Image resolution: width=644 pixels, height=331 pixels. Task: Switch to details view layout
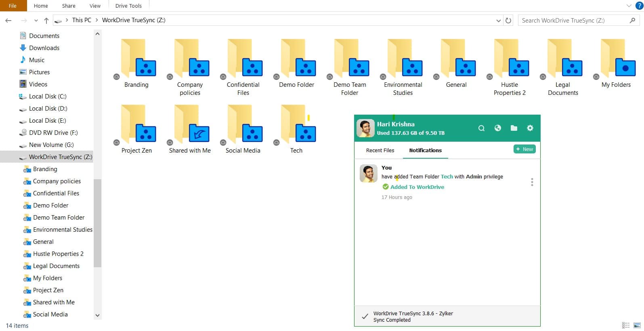[626, 325]
